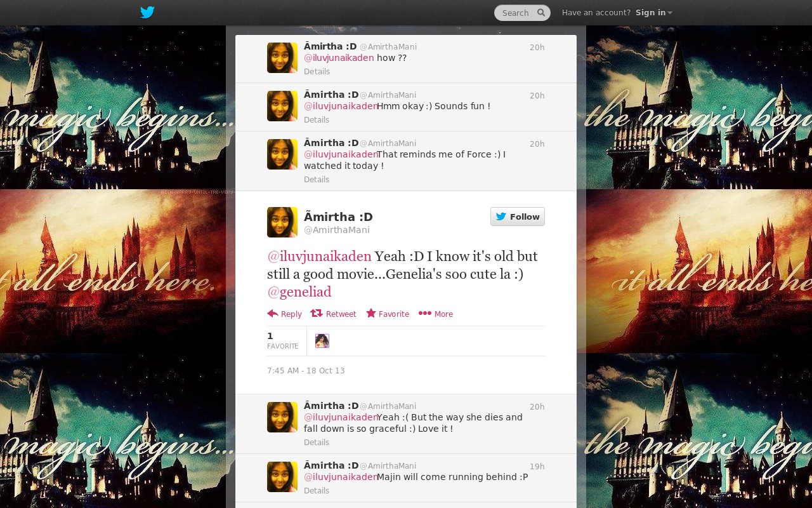Click avatar of "reminds me of Force" tweet
The image size is (812, 508).
point(282,154)
